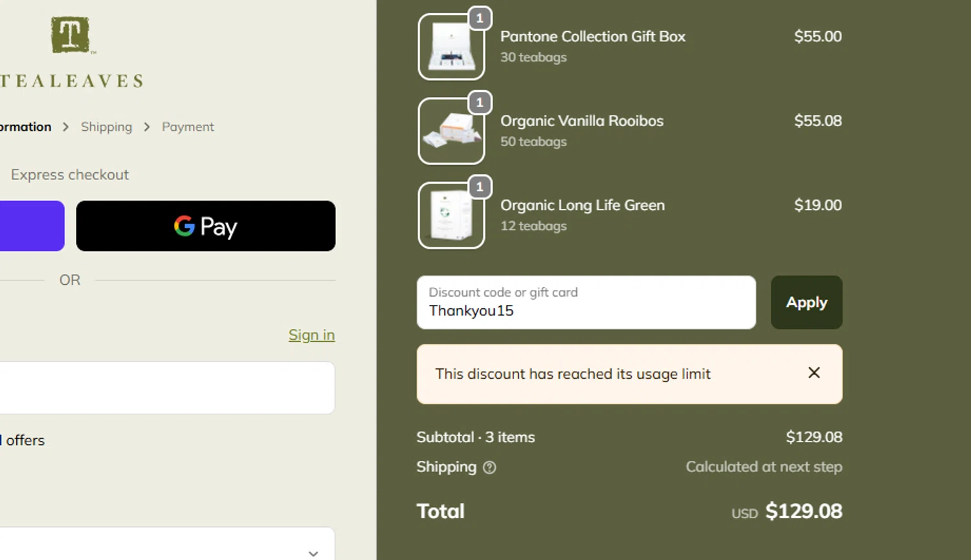The height and width of the screenshot is (560, 971).
Task: Click the Organic Long Life Green name
Action: coord(583,205)
